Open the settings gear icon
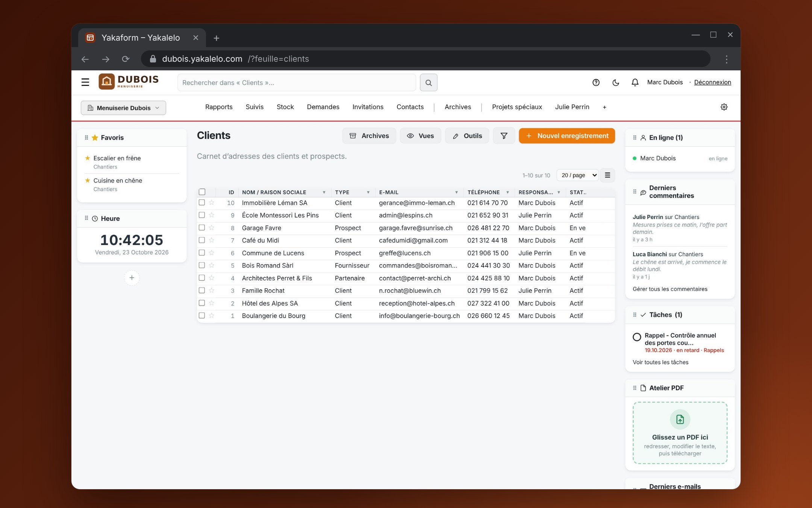This screenshot has width=812, height=508. (x=724, y=107)
